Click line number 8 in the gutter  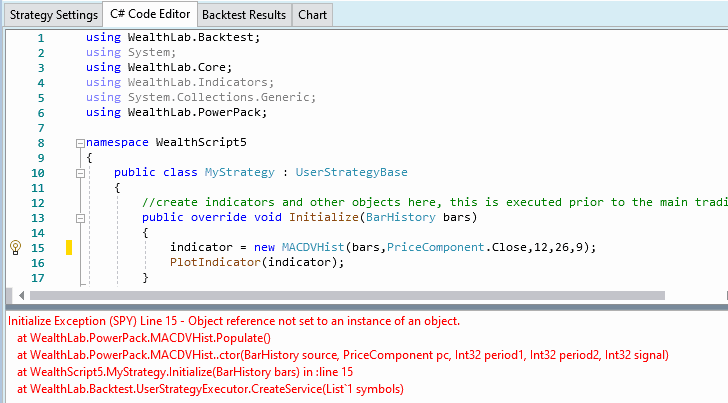[x=41, y=143]
